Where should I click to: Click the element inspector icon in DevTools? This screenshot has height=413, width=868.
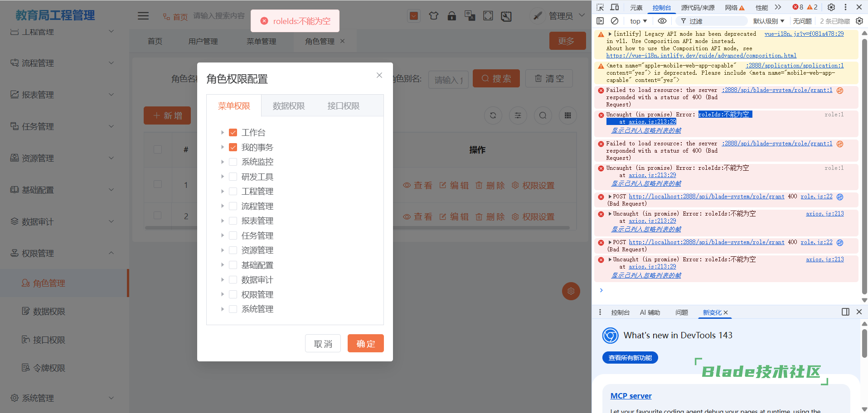coord(600,7)
